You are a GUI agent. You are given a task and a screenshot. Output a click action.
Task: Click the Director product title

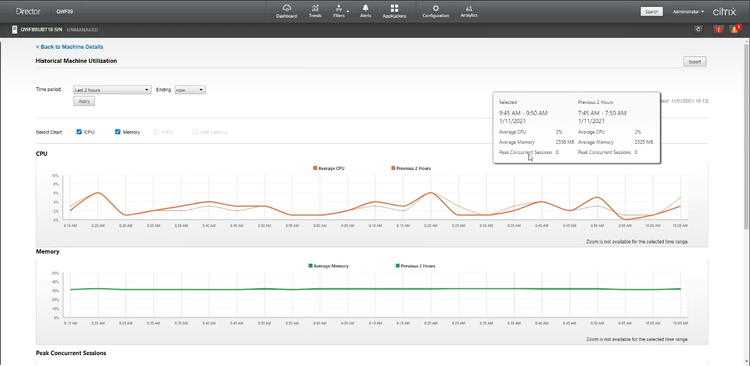28,11
